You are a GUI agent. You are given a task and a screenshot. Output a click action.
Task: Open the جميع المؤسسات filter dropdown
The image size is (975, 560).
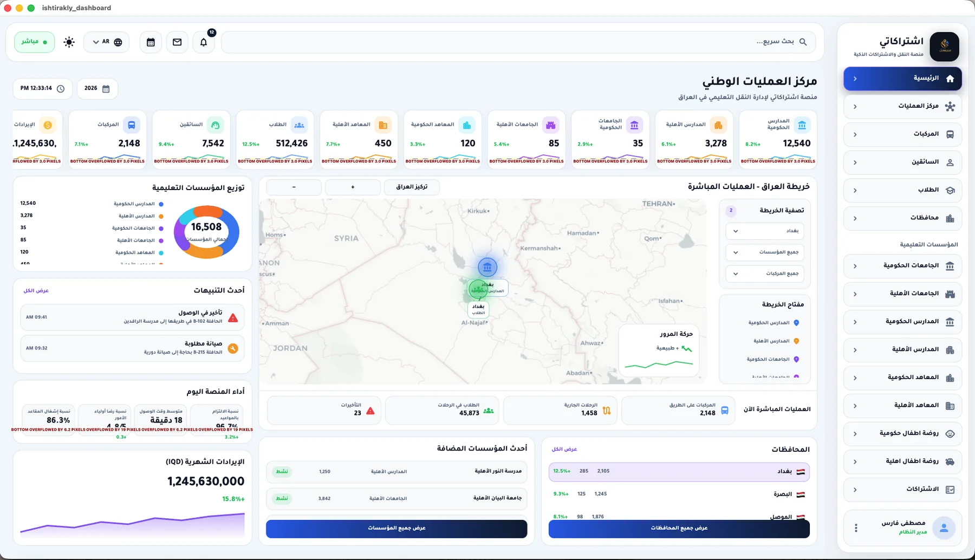pyautogui.click(x=765, y=252)
